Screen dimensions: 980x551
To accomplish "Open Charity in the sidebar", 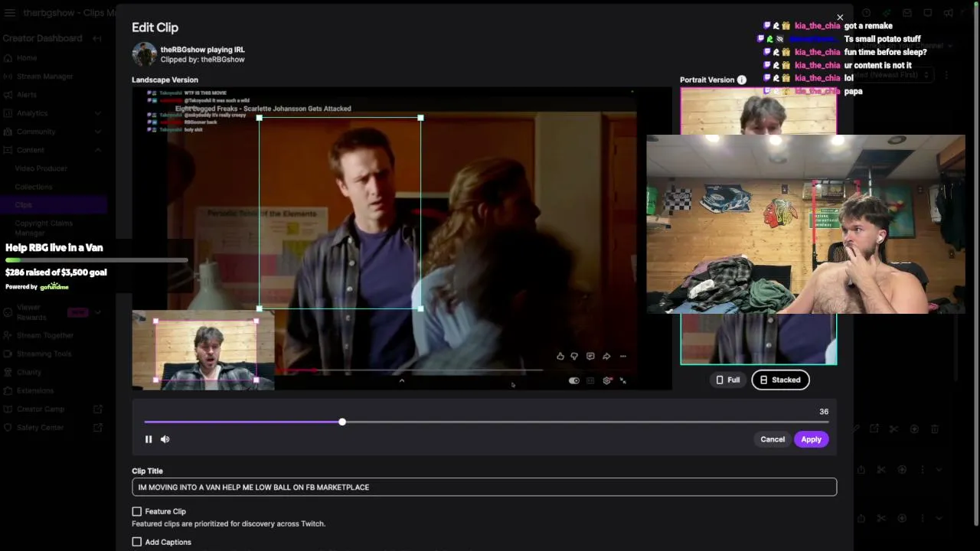I will 29,372.
